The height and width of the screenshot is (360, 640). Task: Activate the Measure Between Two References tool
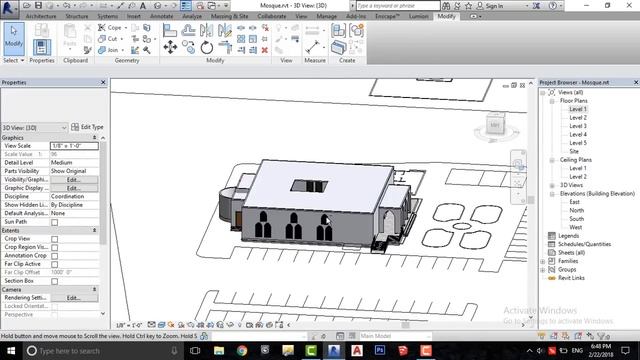(x=312, y=47)
